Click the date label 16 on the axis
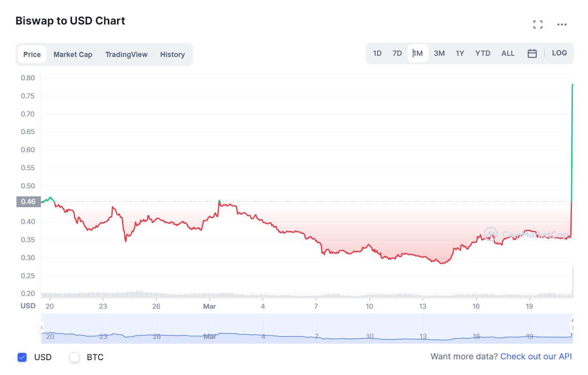Image resolution: width=588 pixels, height=375 pixels. click(476, 306)
